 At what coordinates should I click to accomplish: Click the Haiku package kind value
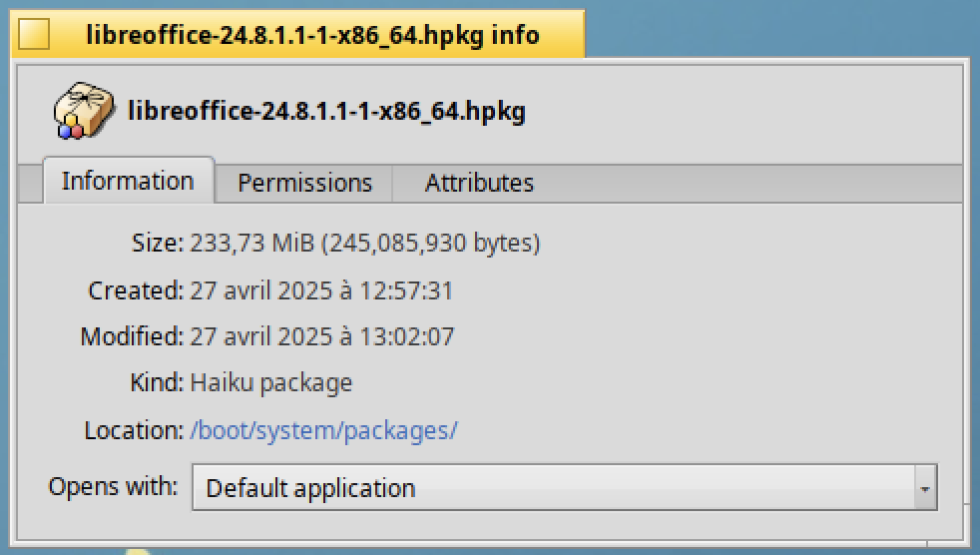271,383
